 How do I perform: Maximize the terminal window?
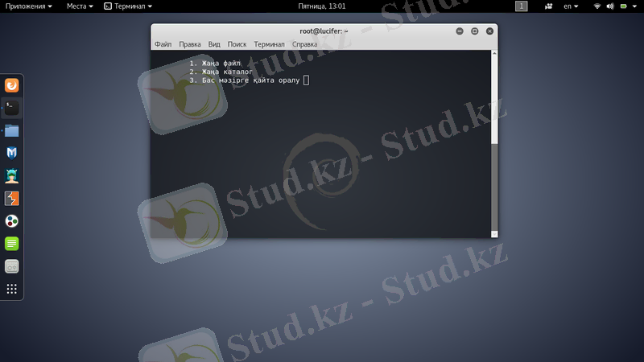coord(474,31)
